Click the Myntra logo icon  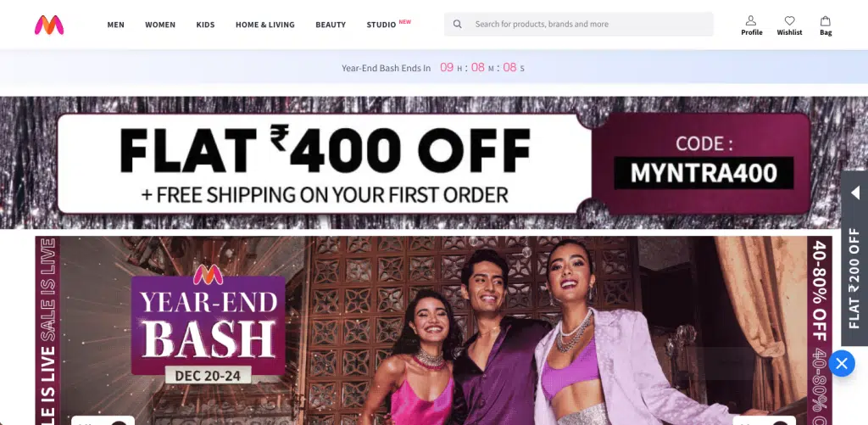[x=49, y=25]
